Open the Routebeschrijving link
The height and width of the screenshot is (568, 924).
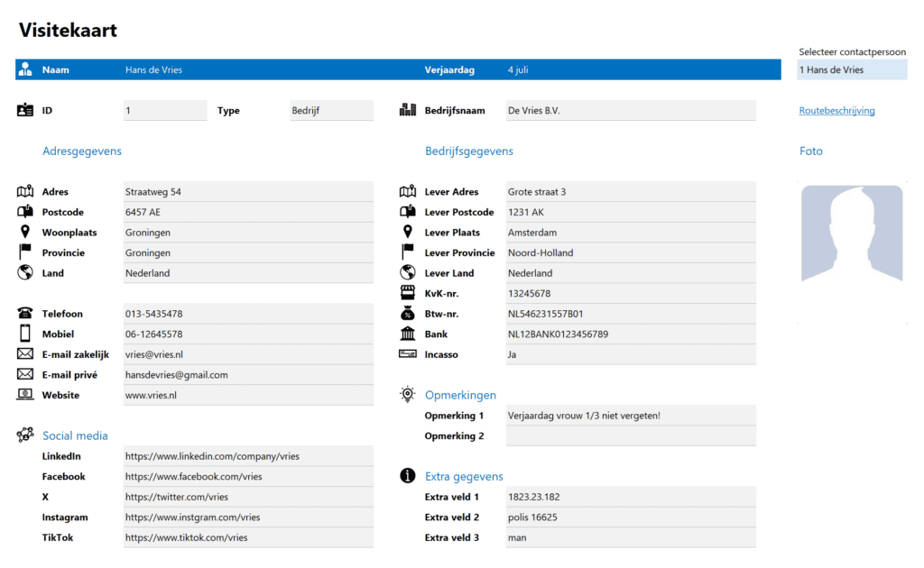(836, 110)
